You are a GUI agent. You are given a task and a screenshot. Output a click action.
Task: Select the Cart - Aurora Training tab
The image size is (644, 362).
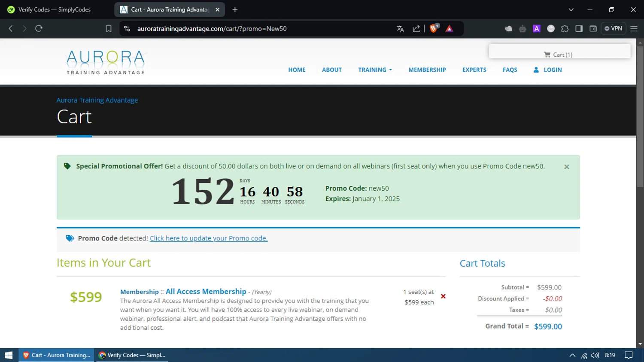170,9
